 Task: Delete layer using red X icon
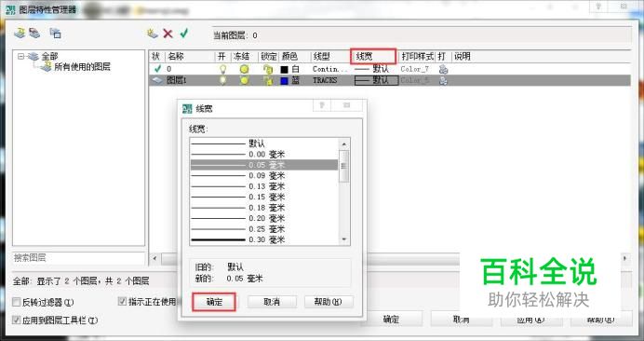pos(168,34)
